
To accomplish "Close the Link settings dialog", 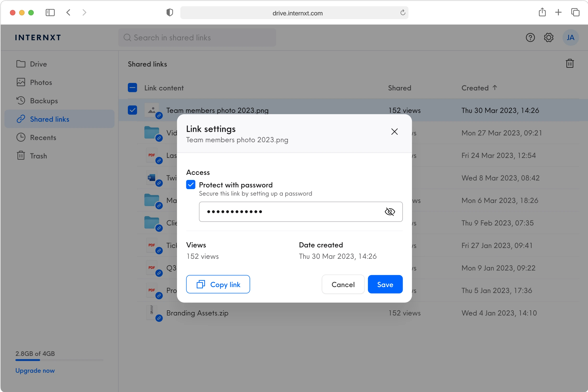I will (x=394, y=132).
